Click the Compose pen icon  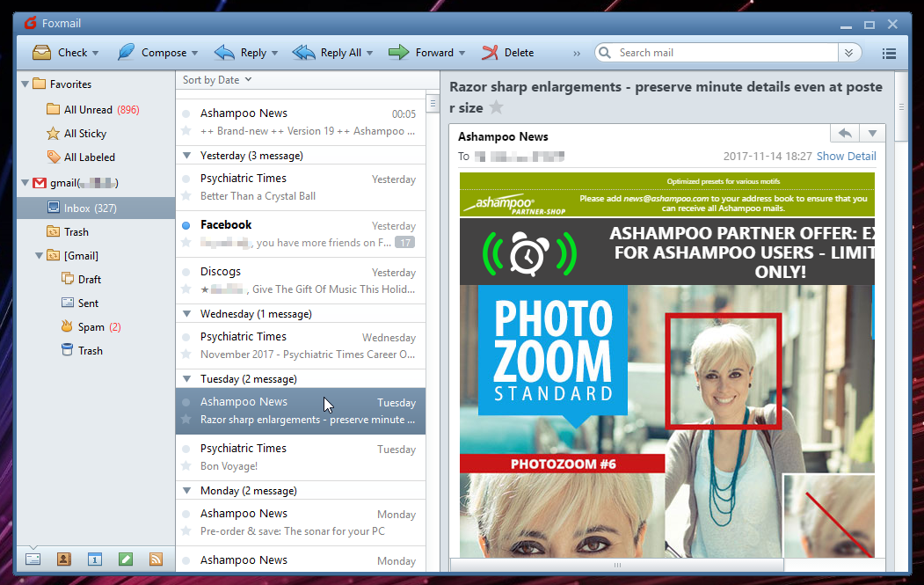[126, 53]
